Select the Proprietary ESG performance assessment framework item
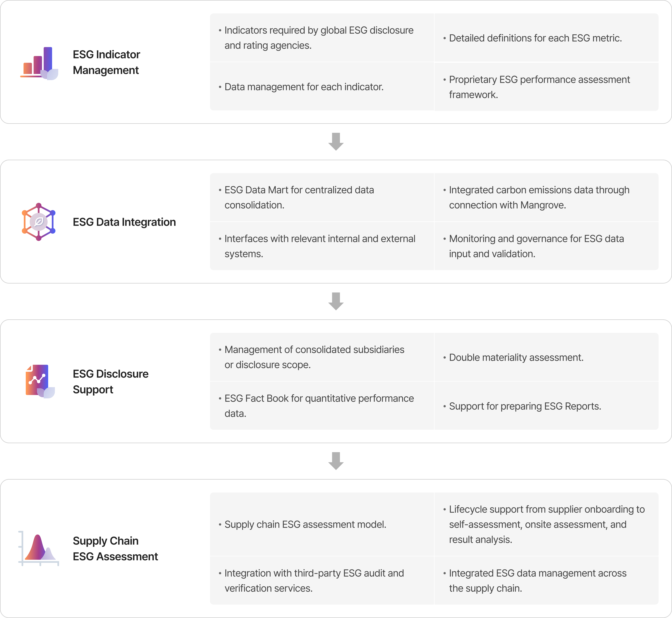Screen dimensions: 672x618 coord(539,87)
